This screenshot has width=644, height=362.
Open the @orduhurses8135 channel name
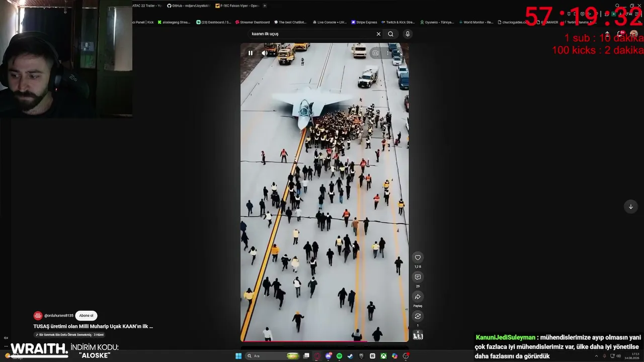(59, 316)
